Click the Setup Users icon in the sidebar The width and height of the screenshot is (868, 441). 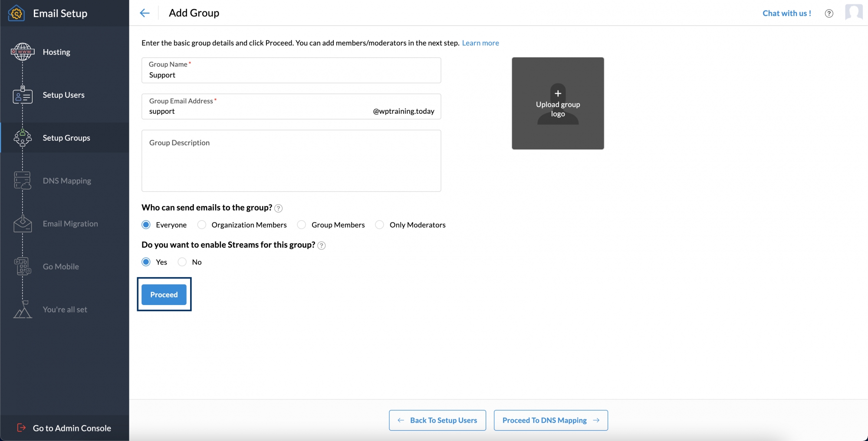(x=22, y=95)
